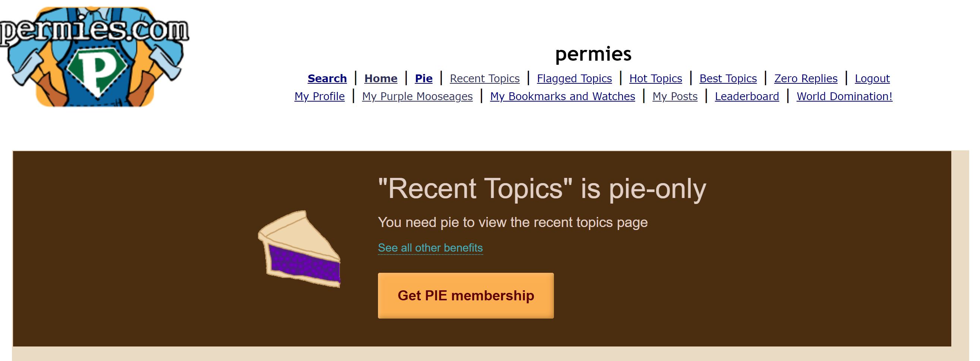Log out of permies
Screen dimensions: 980x361
872,79
